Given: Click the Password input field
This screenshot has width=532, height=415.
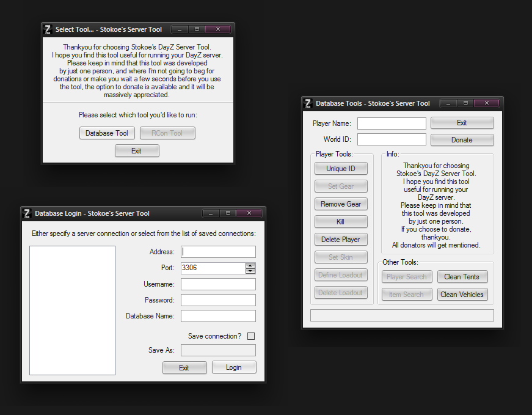Looking at the screenshot, I should click(218, 300).
